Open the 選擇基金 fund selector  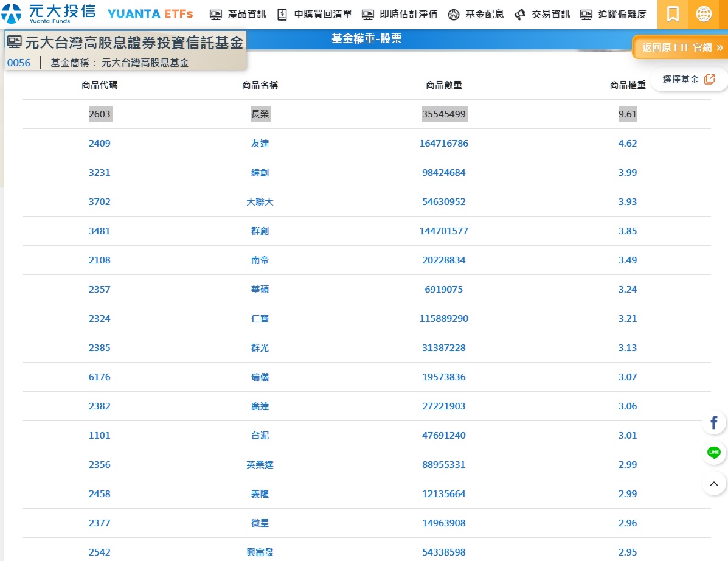click(688, 80)
